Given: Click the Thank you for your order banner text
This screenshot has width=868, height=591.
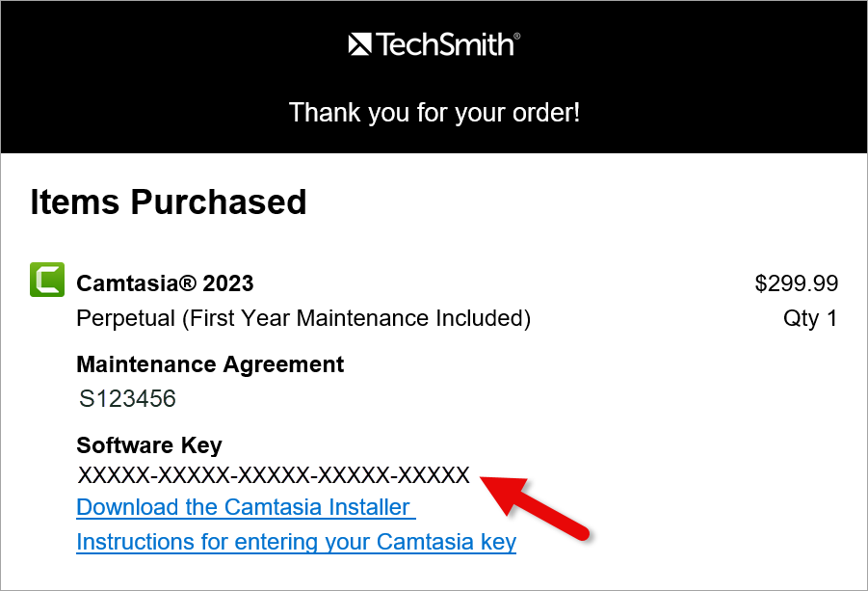Looking at the screenshot, I should tap(434, 113).
